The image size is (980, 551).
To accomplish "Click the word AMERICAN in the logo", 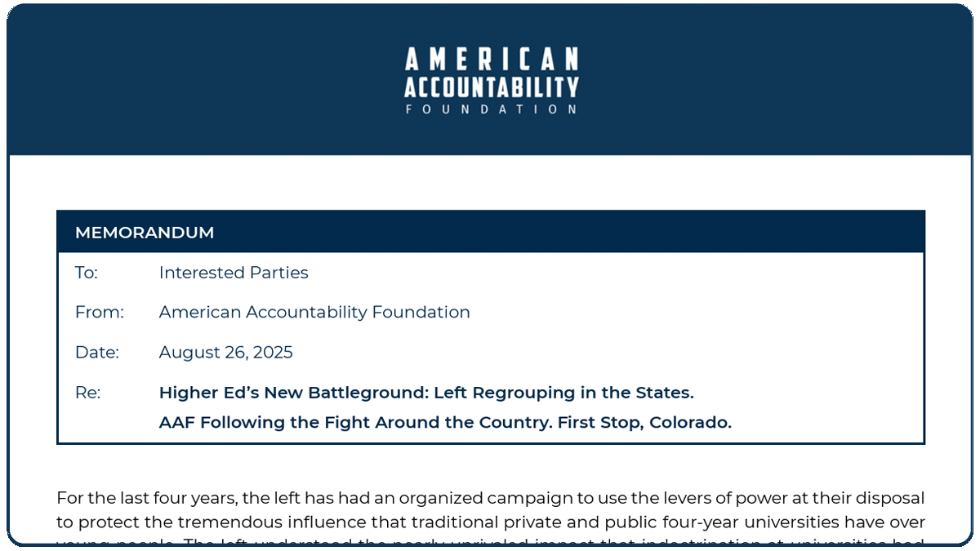I will coord(491,59).
